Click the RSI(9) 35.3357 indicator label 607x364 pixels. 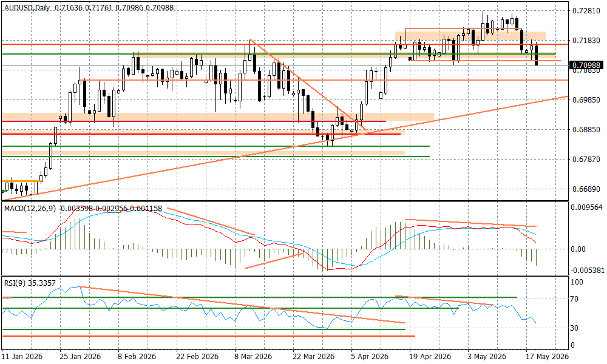(x=30, y=283)
